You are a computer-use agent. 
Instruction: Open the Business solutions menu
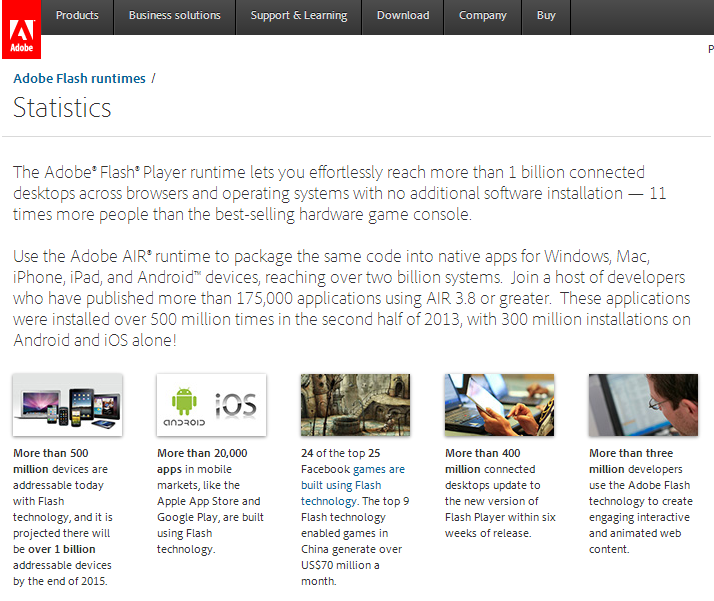(x=175, y=15)
